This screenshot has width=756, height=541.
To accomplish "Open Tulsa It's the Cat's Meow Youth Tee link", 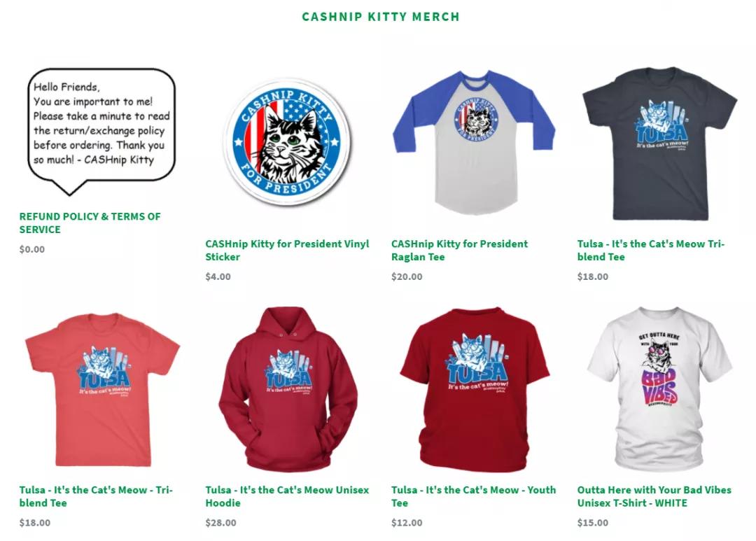I will pos(473,496).
